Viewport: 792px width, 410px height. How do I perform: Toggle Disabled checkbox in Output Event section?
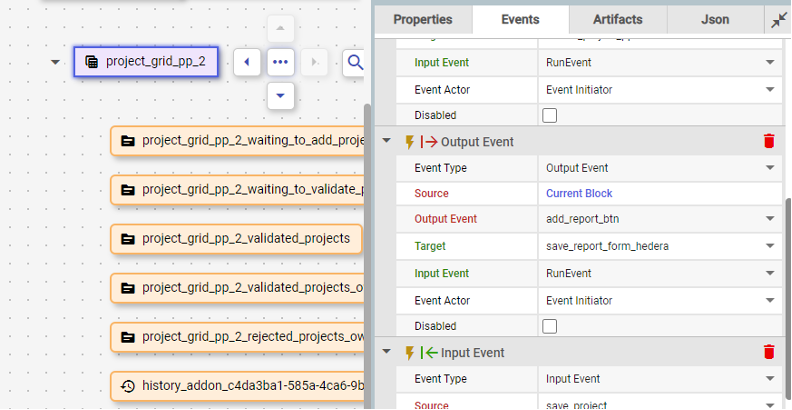coord(549,326)
